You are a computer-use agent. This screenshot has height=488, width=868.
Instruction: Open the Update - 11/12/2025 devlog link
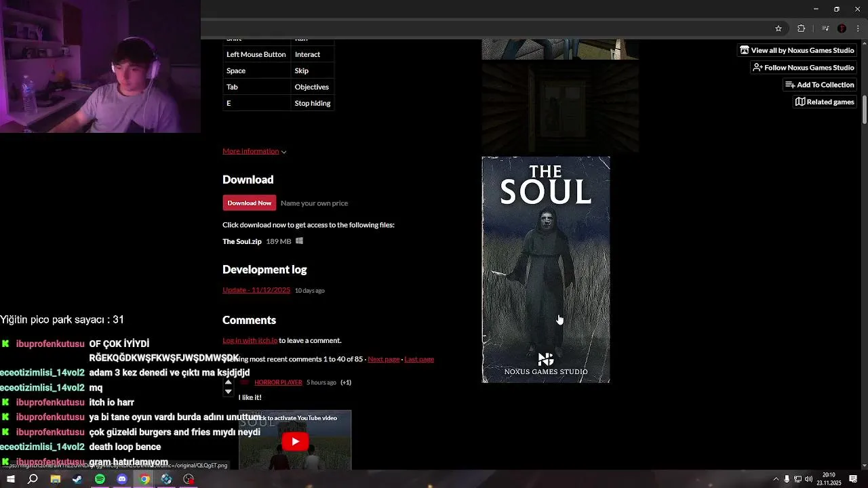pyautogui.click(x=256, y=290)
